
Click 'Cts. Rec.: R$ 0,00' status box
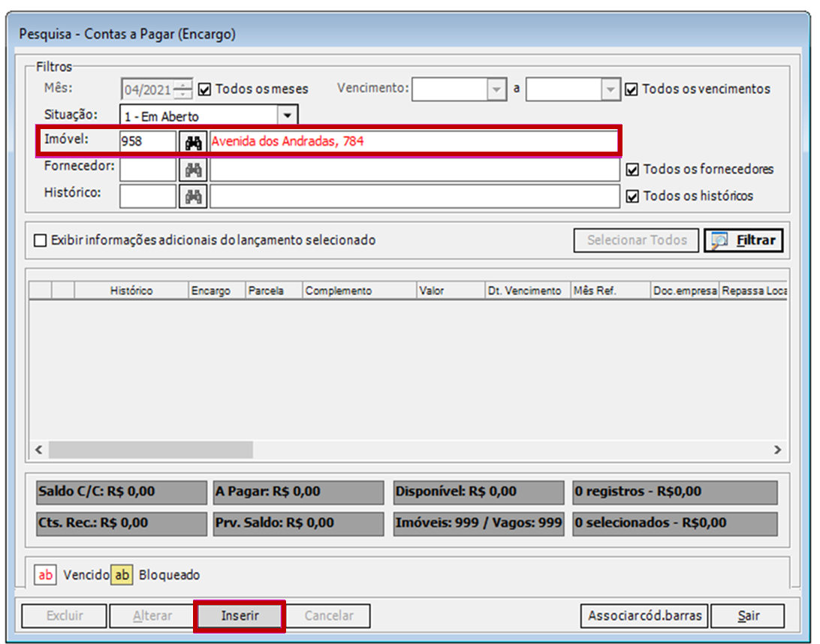(122, 523)
